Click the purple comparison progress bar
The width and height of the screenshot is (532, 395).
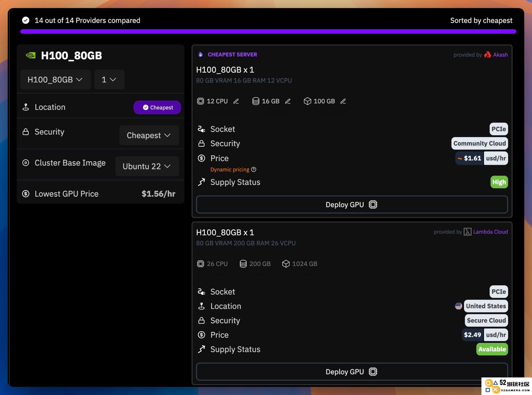click(268, 31)
